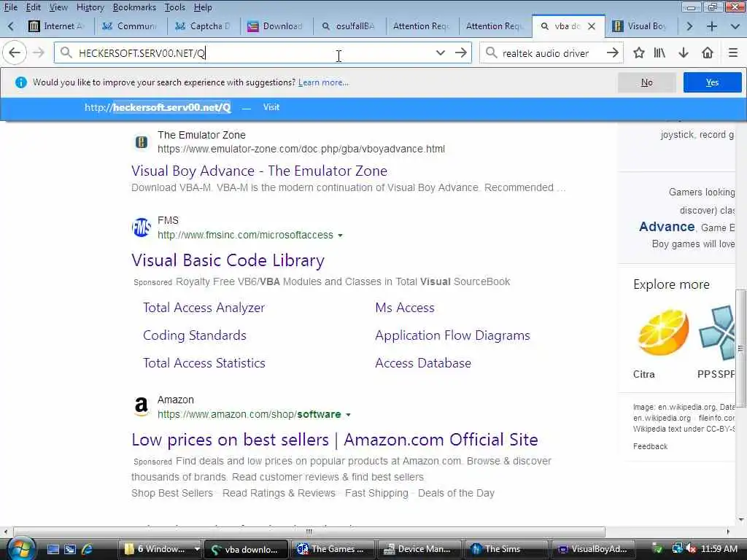Viewport: 747px width, 560px height.
Task: Expand the URL bar history dropdown
Action: [x=441, y=52]
